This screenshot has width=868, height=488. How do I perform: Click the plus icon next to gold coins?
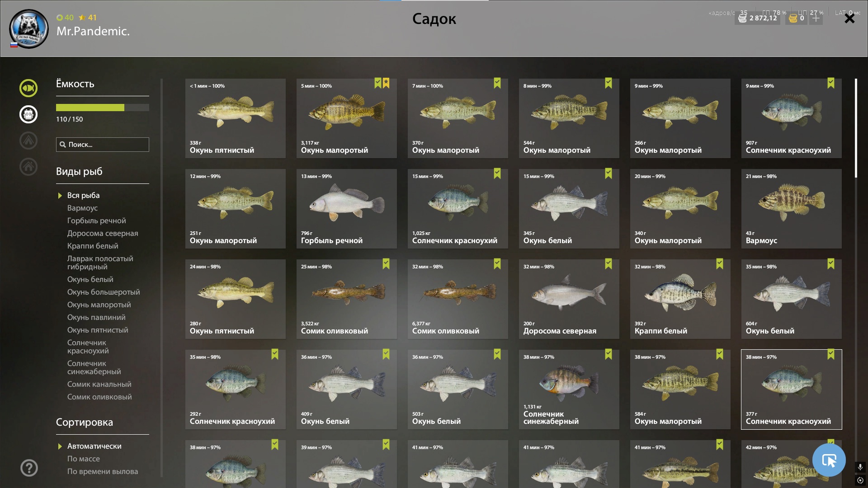[x=816, y=18]
